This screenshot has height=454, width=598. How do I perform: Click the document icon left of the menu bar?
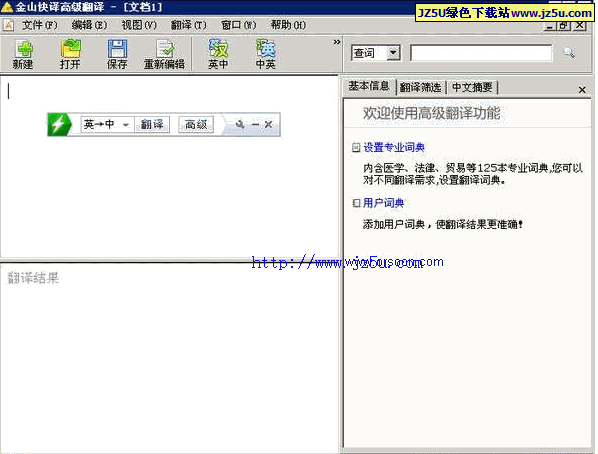click(8, 25)
